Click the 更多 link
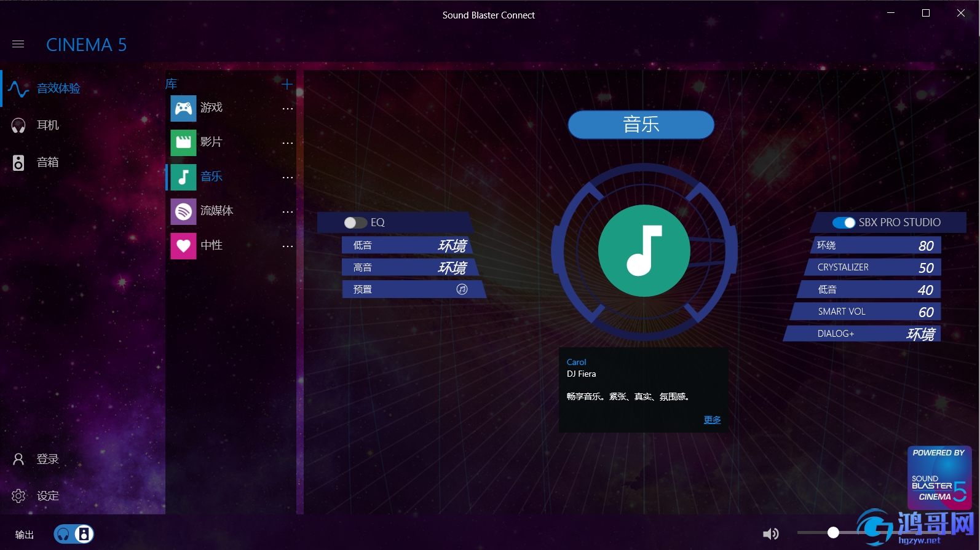 (x=713, y=420)
